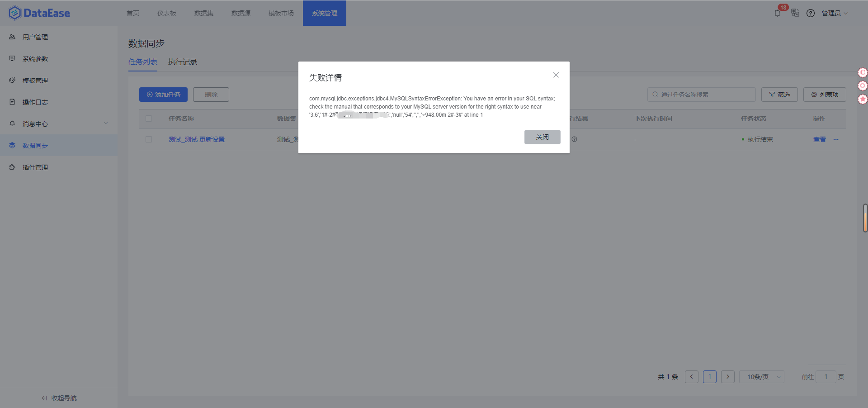The height and width of the screenshot is (408, 868).
Task: Expand 消息中心 sidebar menu
Action: pos(59,124)
